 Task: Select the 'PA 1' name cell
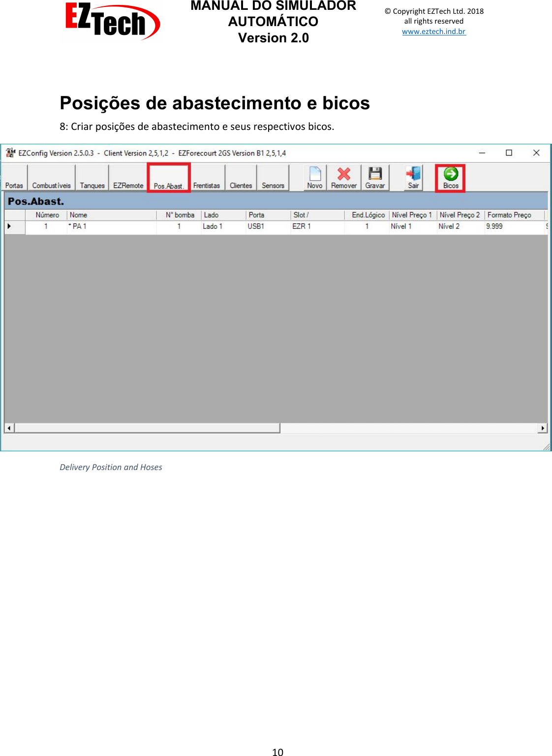112,226
